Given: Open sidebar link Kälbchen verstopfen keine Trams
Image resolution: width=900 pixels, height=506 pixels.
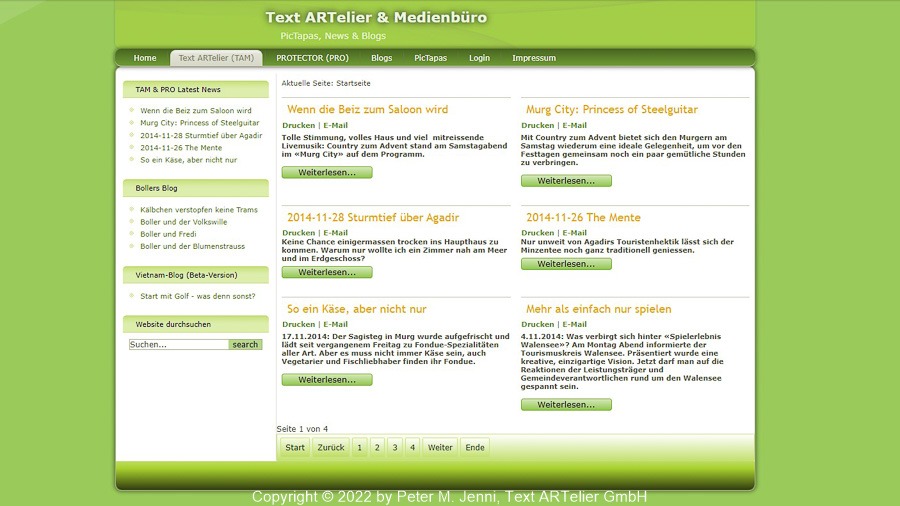Looking at the screenshot, I should (x=199, y=210).
